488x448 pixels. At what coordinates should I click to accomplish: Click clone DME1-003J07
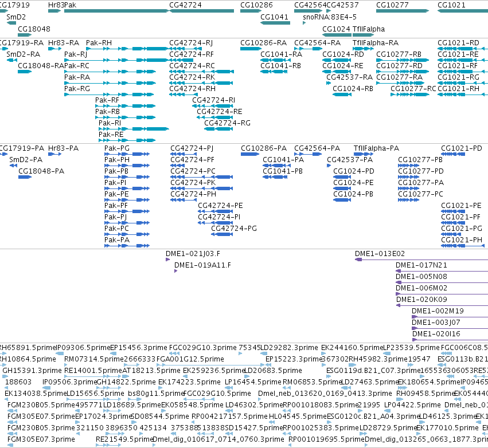pos(436,323)
